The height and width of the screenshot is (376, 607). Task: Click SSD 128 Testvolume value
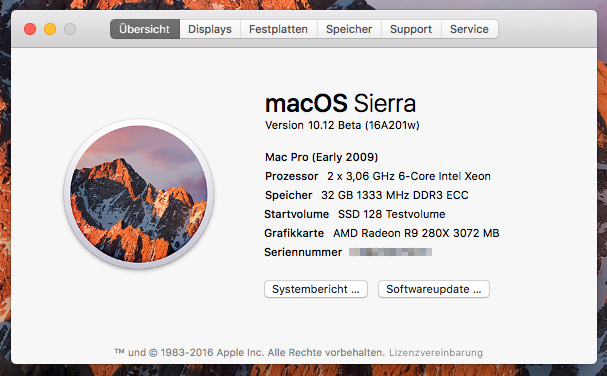[391, 214]
